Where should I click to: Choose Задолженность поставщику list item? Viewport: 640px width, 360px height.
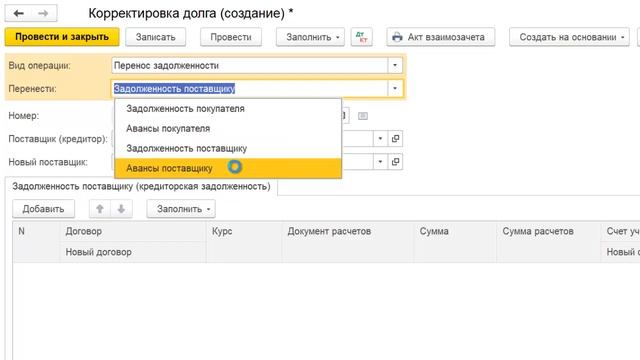(x=228, y=149)
